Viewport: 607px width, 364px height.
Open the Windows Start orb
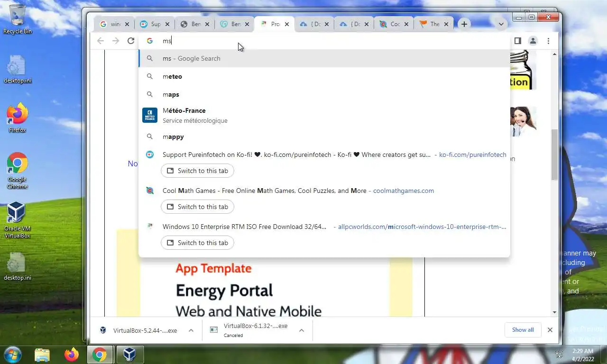(13, 354)
